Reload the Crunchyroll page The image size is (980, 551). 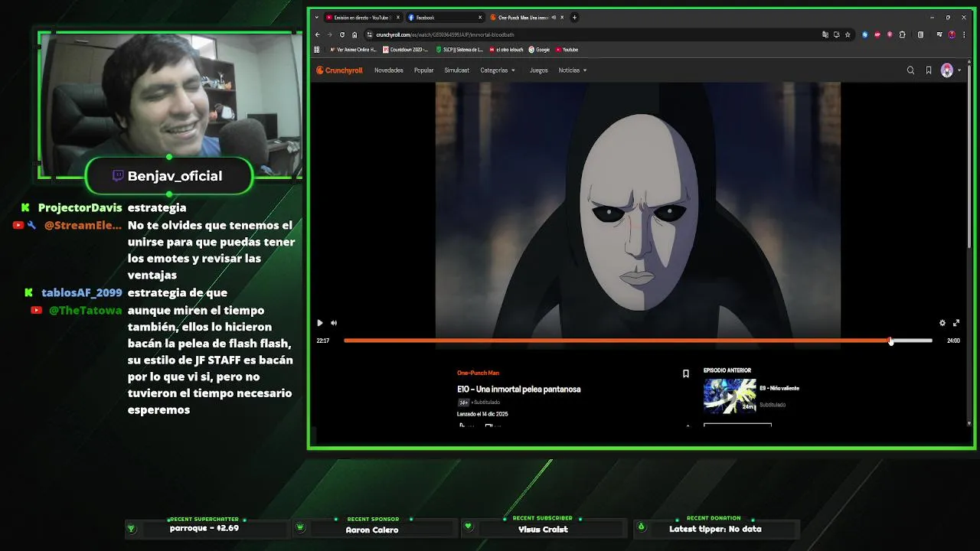(342, 34)
